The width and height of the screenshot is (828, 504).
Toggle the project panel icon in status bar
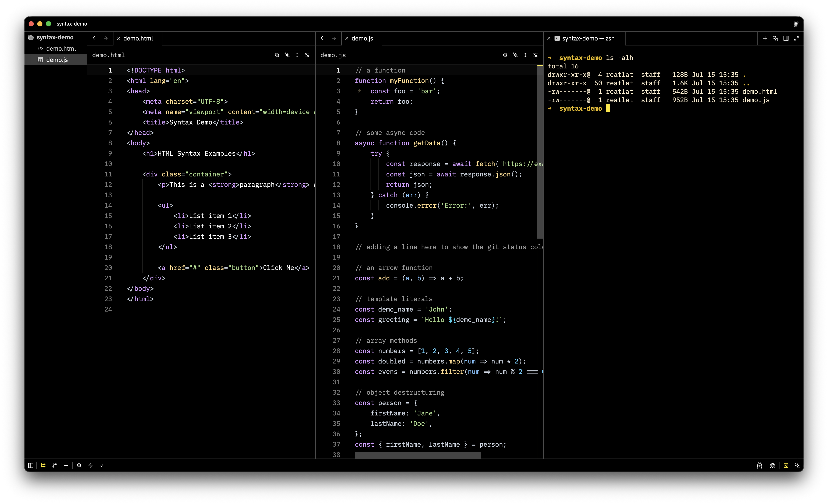43,465
